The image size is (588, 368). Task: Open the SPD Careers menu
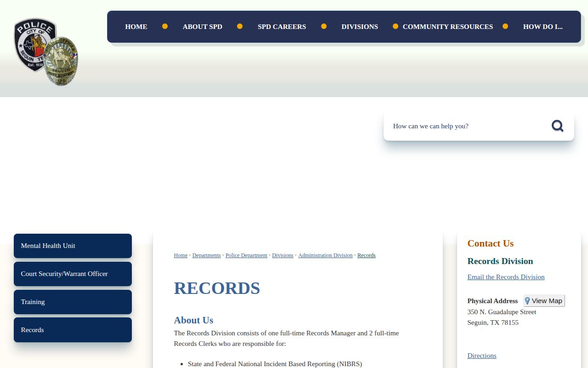pos(282,27)
